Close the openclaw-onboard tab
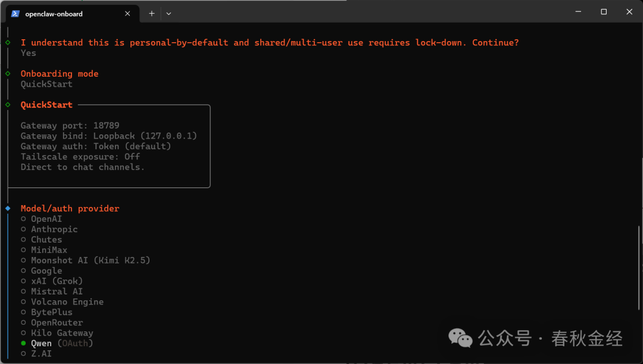Screen dimensions: 643x364 [x=128, y=14]
